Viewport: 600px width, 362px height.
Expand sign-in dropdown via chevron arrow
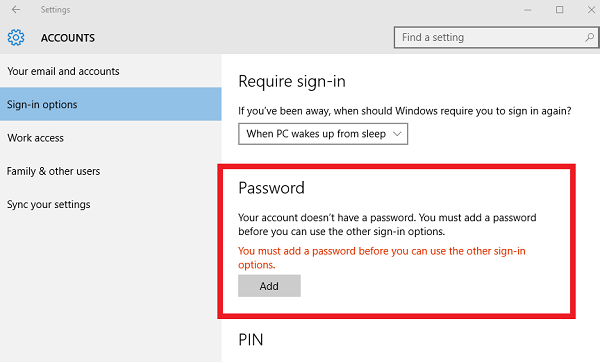(x=397, y=134)
